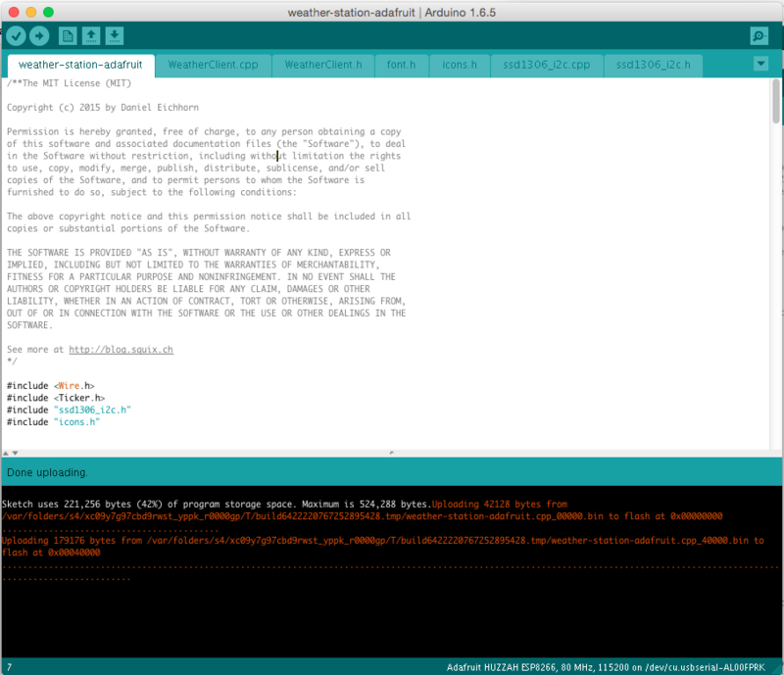Click the green macOS zoom window button
Screen dimensions: 784x675
pyautogui.click(x=51, y=12)
